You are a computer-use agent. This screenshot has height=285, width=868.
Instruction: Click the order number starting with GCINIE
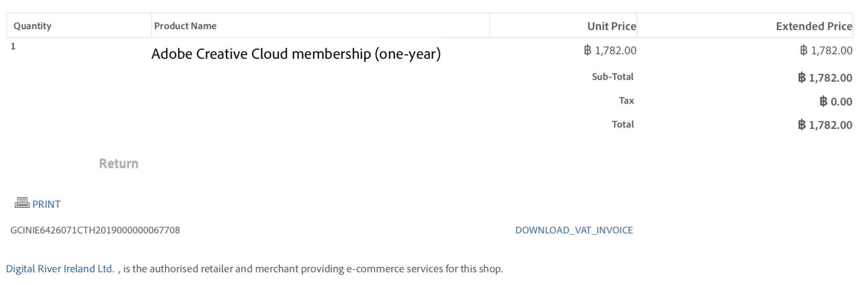[95, 230]
